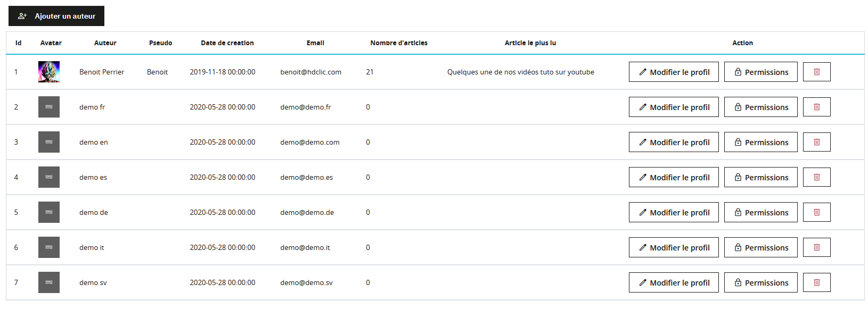
Task: Click the demo sv avatar thumbnail
Action: click(x=49, y=282)
